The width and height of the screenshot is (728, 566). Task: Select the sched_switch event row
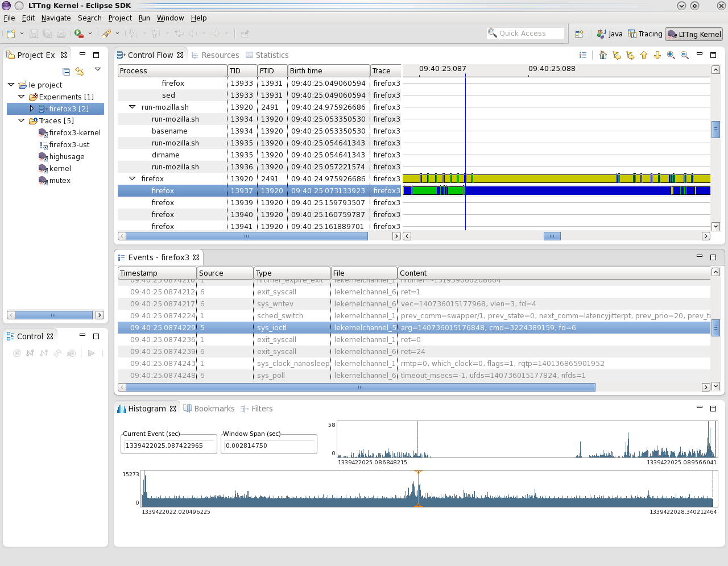[414, 315]
